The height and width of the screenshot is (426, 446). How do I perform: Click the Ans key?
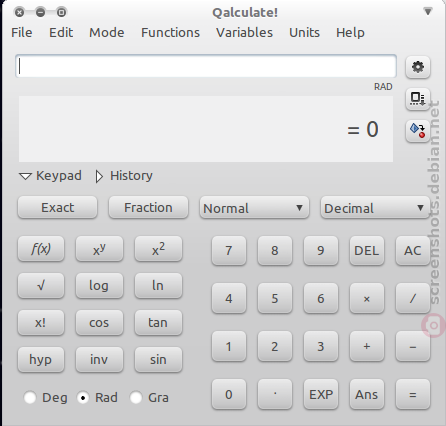click(x=367, y=395)
